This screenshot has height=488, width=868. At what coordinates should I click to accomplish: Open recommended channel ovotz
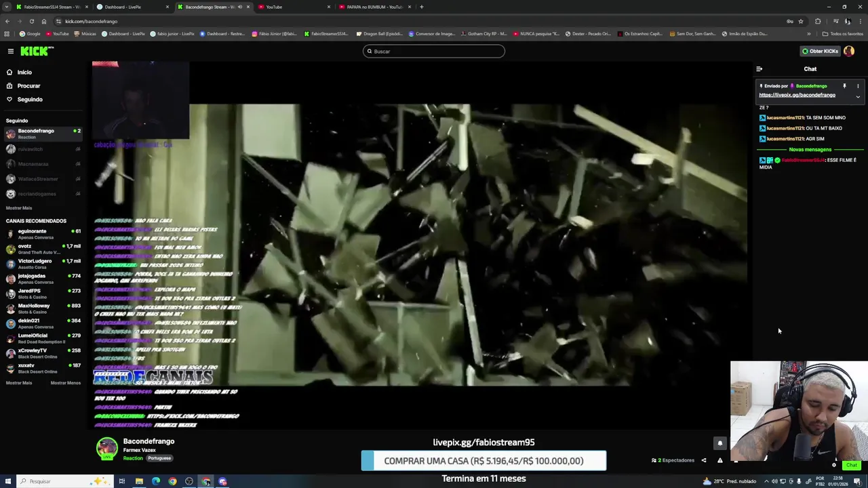[42, 249]
